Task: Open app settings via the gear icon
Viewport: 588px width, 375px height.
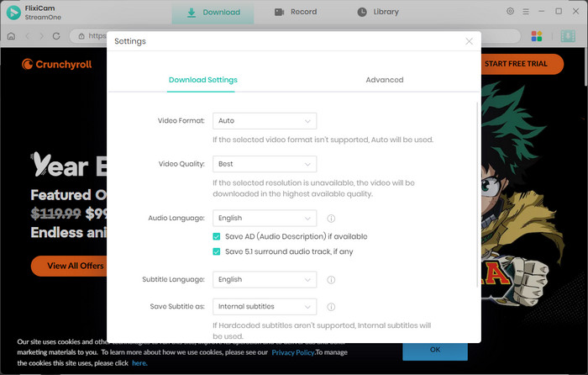Action: [510, 12]
